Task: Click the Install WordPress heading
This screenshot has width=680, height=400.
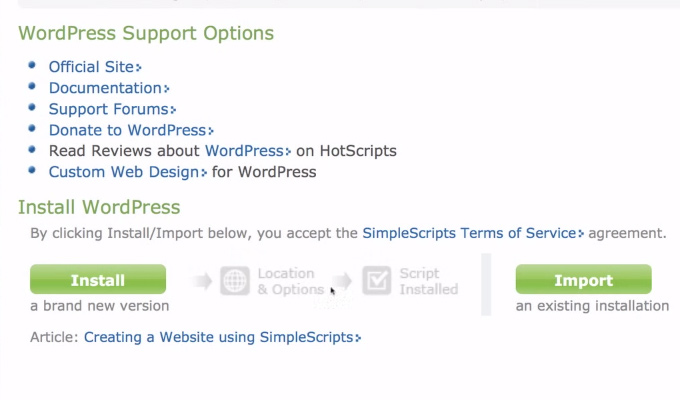Action: click(99, 207)
